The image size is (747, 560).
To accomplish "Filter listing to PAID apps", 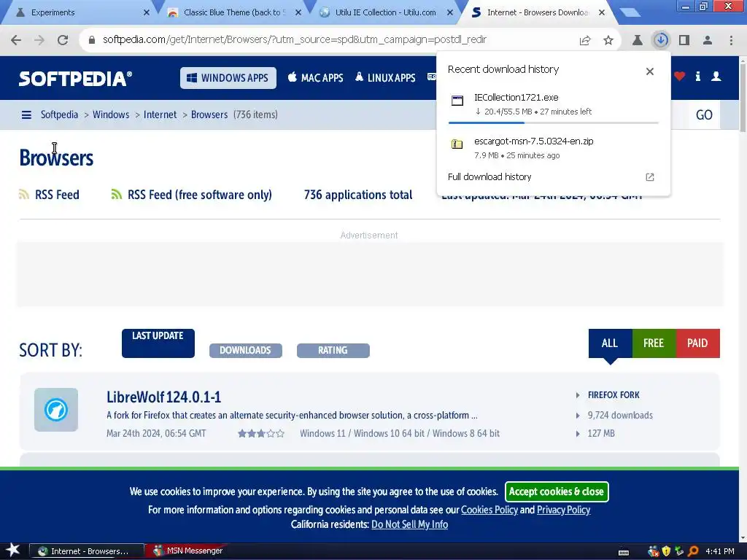I will pyautogui.click(x=697, y=343).
